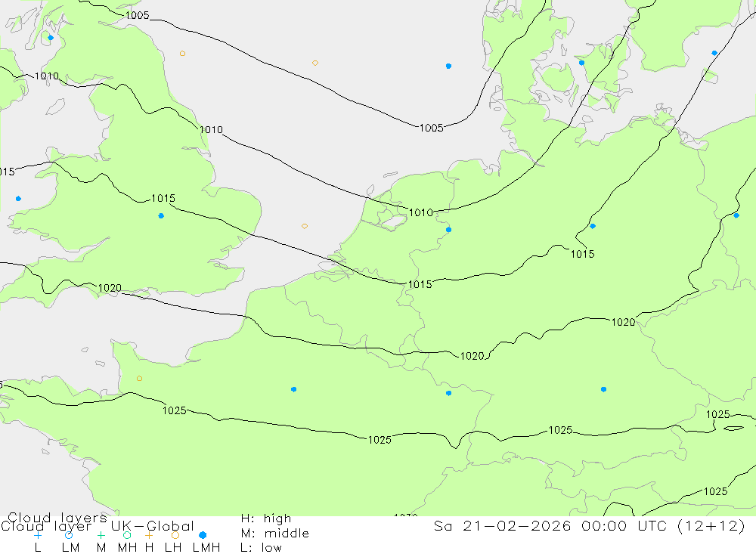756x554 pixels.
Task: Click the filled blue LMH legend symbol
Action: tap(203, 535)
